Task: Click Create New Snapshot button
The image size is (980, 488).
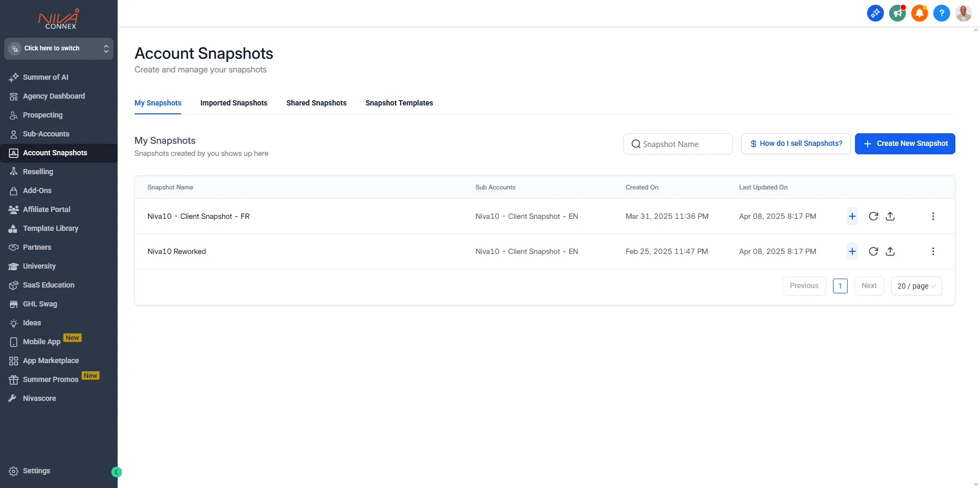Action: click(905, 144)
